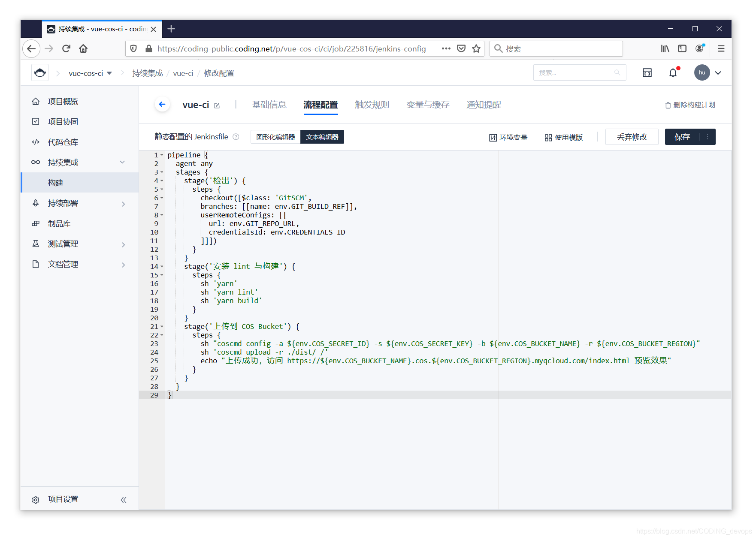Click 持续集成 breadcrumb link
This screenshot has height=539, width=756.
point(148,73)
